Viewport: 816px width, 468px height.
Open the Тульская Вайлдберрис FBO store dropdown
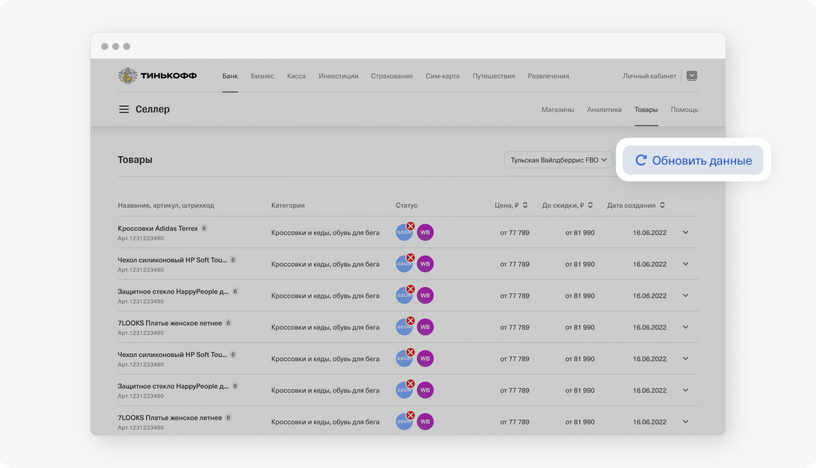558,160
